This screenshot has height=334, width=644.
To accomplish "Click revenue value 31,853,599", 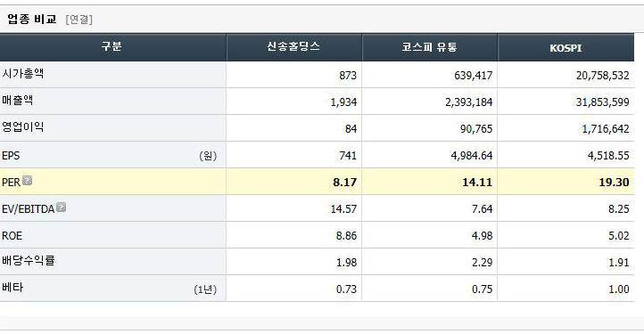I will click(x=602, y=102).
